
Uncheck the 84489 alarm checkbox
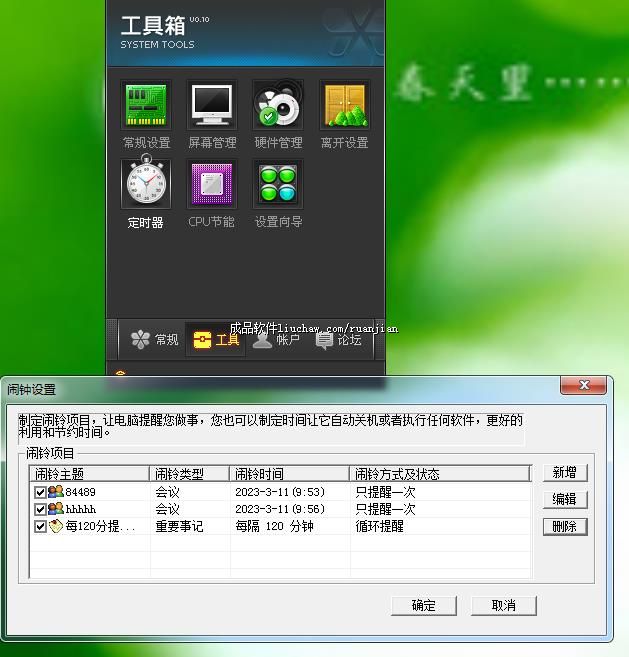(x=40, y=492)
